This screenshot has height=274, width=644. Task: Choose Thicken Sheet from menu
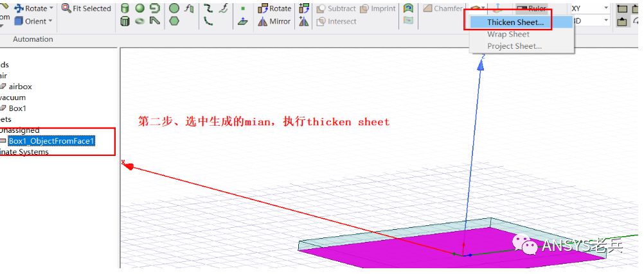[515, 22]
